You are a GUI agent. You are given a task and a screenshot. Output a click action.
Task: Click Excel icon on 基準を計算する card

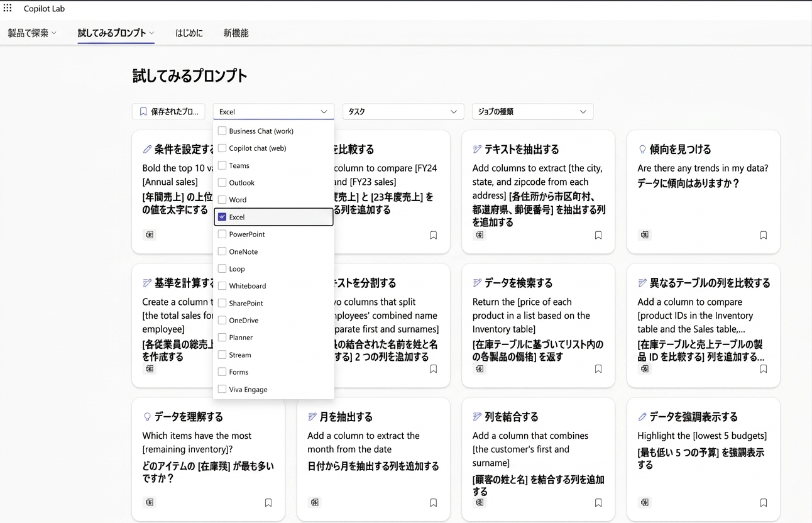point(150,368)
